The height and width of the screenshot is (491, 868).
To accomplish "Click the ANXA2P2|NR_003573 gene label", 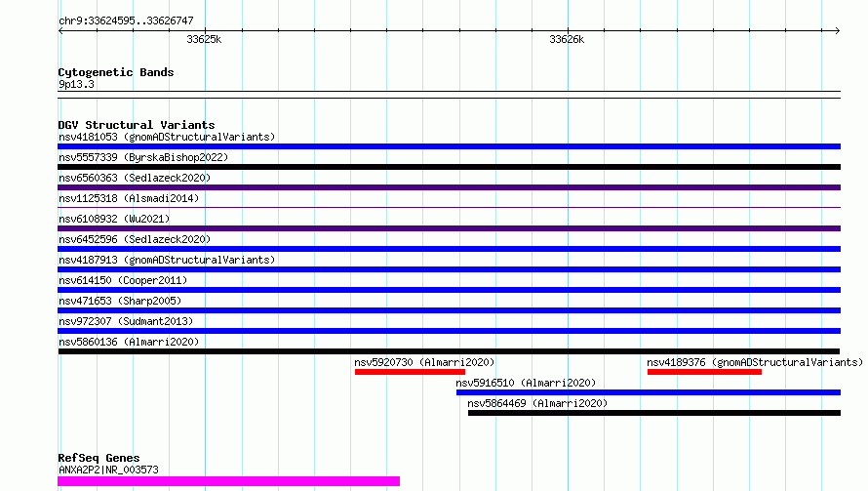I will pyautogui.click(x=108, y=470).
